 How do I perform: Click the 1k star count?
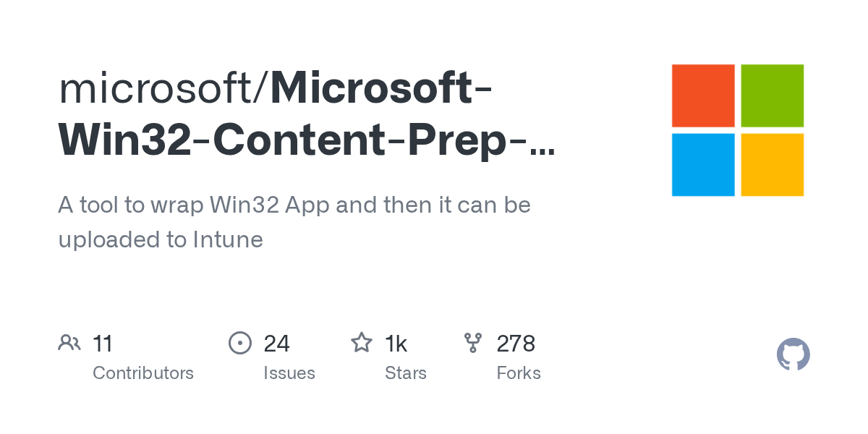(396, 344)
